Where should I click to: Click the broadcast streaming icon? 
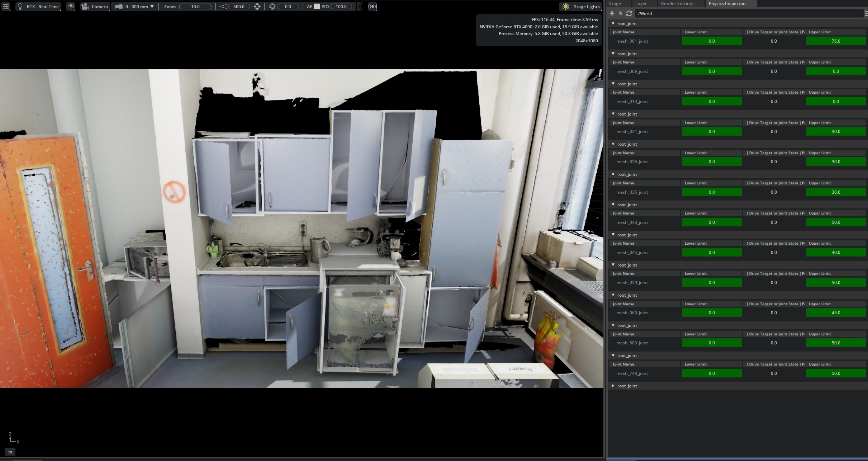tap(373, 6)
